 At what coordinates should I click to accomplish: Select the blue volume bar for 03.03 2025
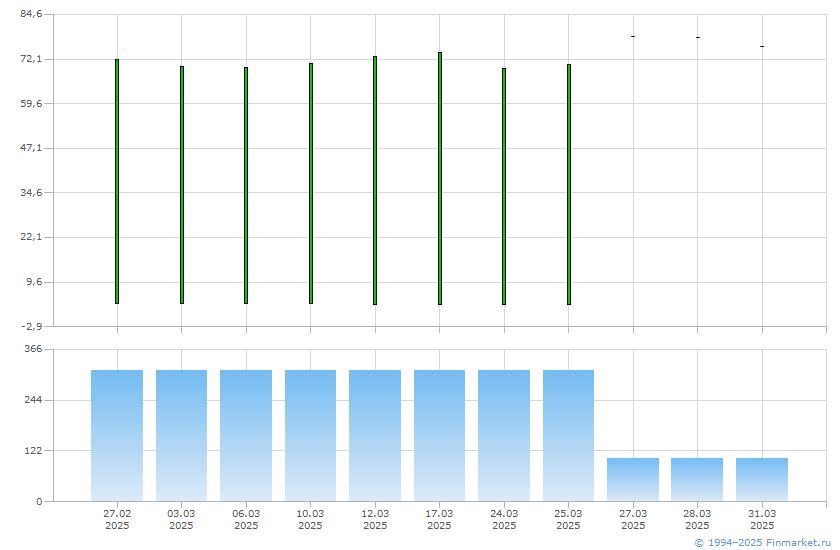click(x=182, y=435)
